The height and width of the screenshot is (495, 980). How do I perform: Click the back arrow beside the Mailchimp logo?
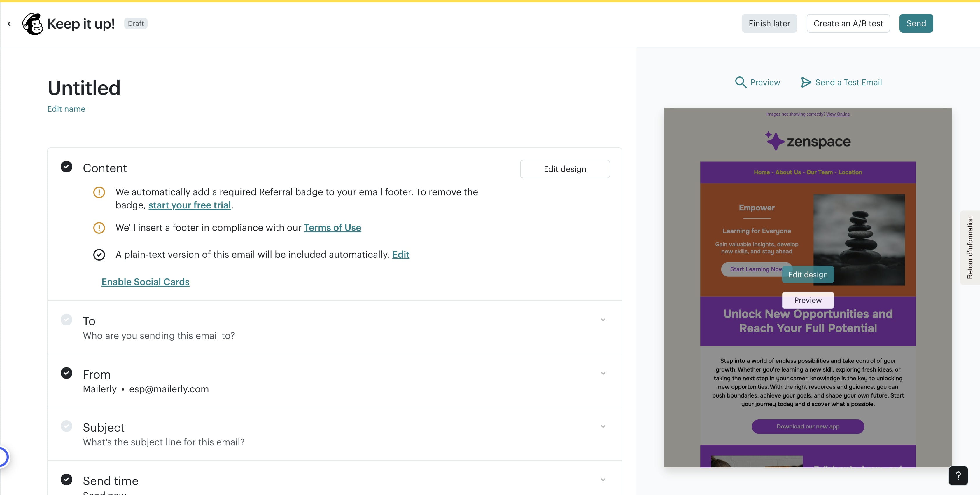9,24
